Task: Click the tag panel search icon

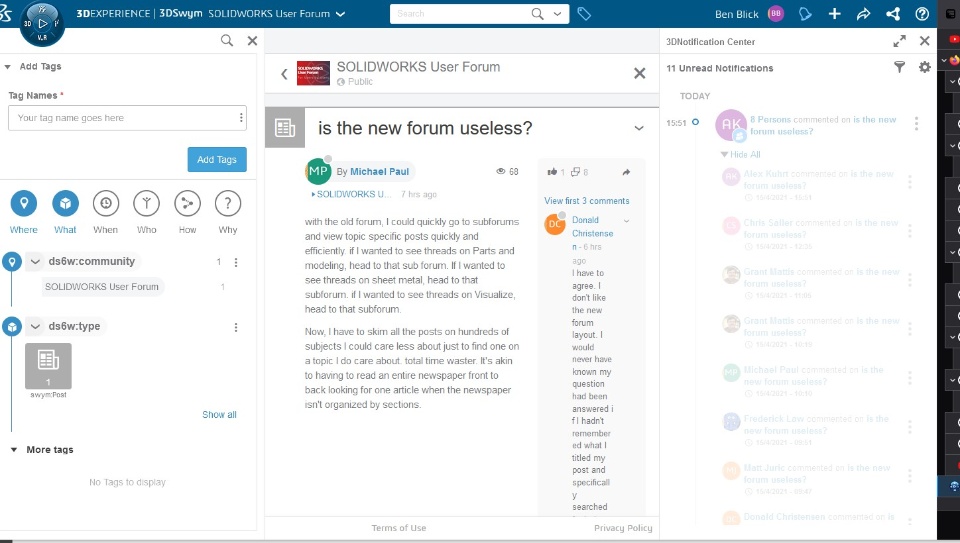Action: pyautogui.click(x=227, y=40)
